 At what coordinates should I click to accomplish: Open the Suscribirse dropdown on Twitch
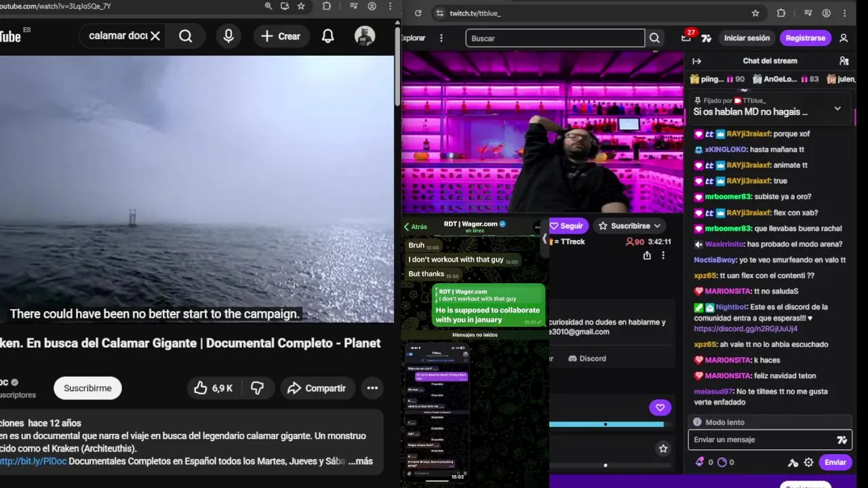pos(630,226)
